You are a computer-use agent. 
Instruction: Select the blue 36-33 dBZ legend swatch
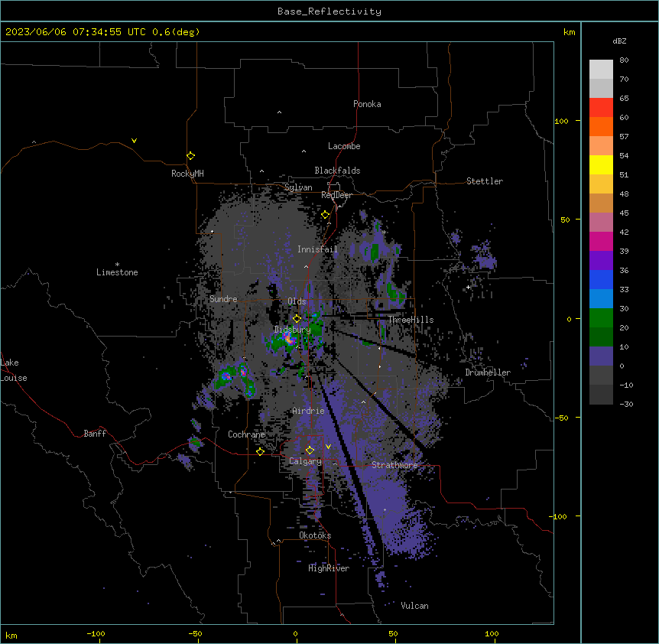[x=601, y=279]
